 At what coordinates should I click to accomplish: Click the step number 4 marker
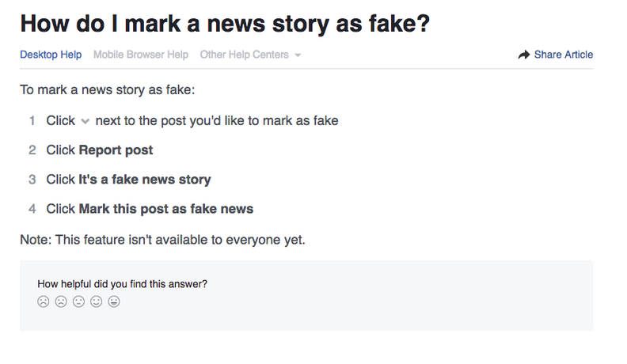(32, 209)
